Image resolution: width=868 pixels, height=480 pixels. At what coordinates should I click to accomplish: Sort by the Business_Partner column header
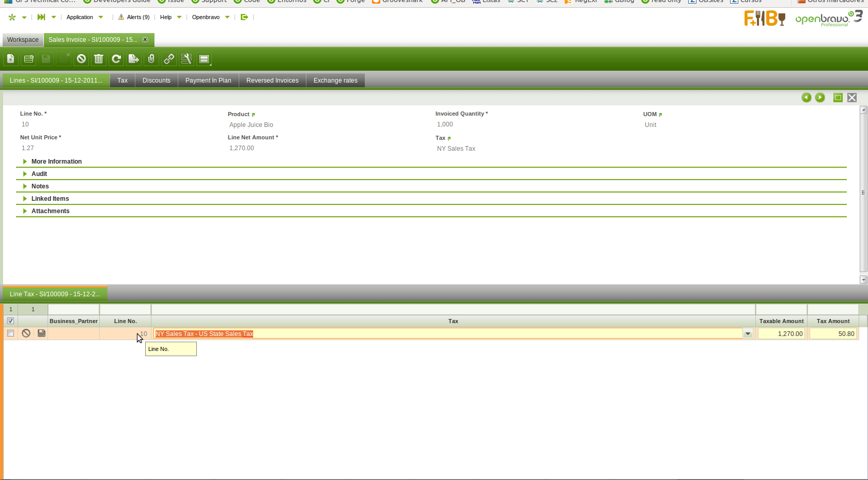pos(73,321)
